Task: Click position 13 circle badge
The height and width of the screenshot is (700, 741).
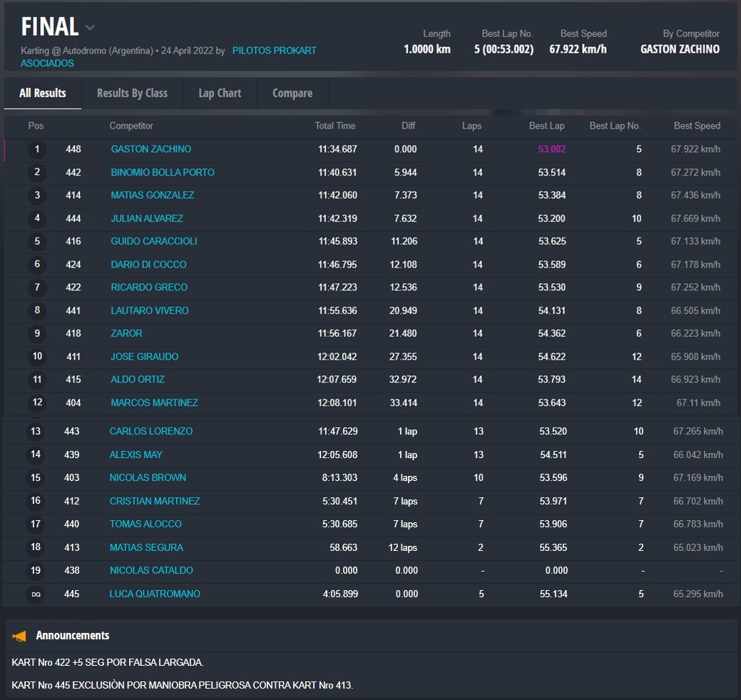Action: pyautogui.click(x=36, y=432)
